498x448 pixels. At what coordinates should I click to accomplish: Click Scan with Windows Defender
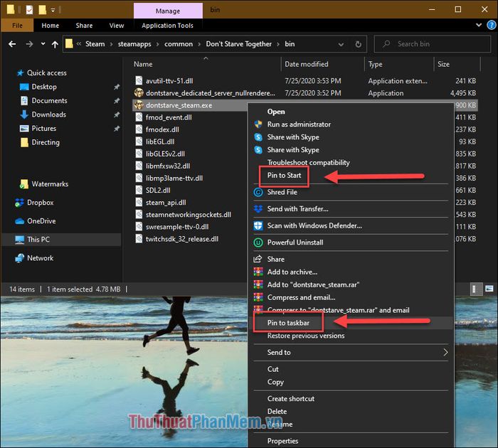click(314, 225)
